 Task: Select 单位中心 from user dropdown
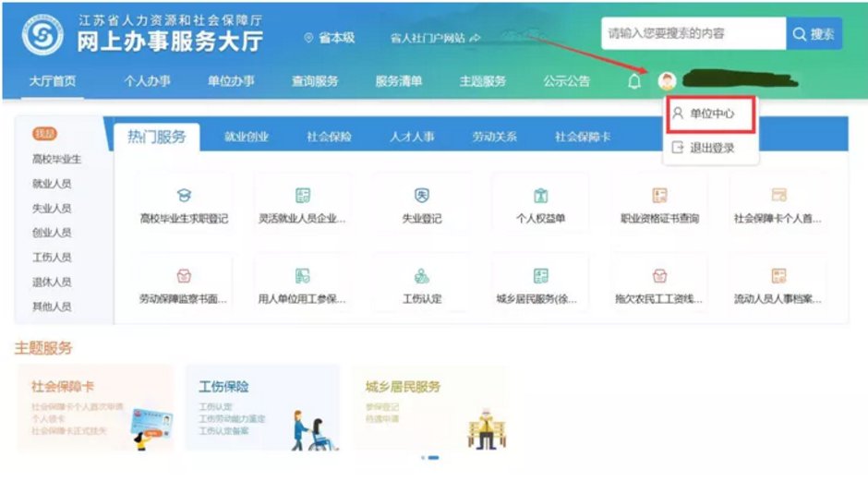[710, 114]
